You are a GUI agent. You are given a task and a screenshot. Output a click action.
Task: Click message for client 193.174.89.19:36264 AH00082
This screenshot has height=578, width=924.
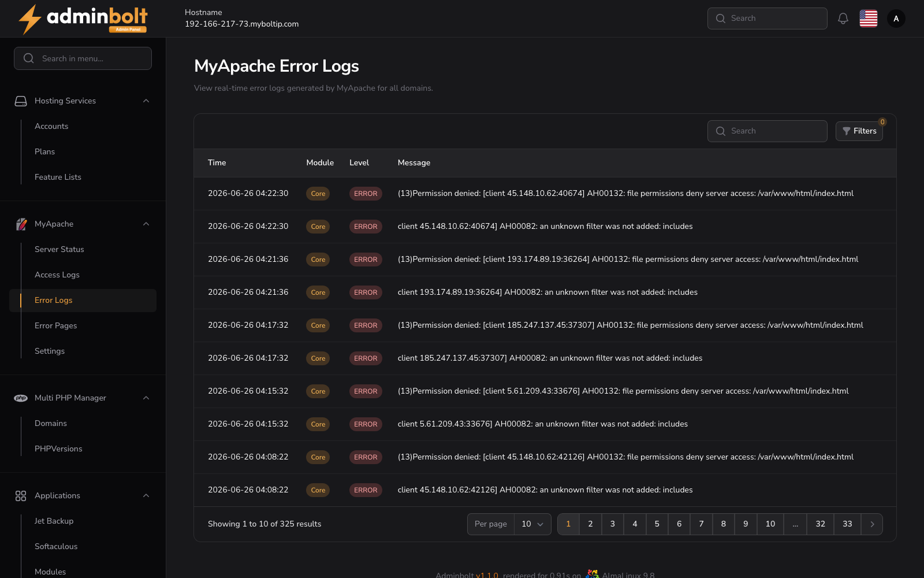[547, 292]
